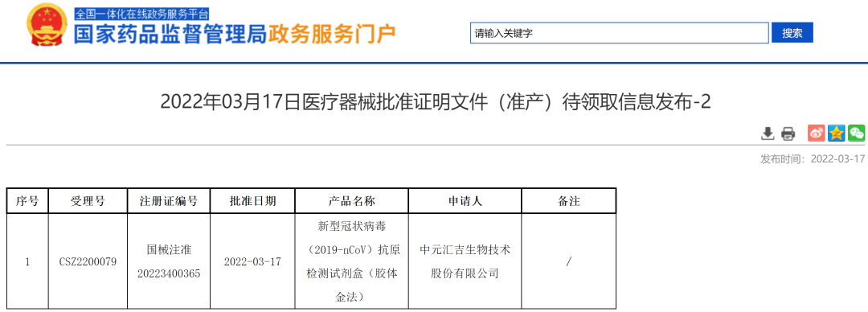Viewport: 868px width, 312px height.
Task: Select applicant 中元汇吉生物技术股份有限公司
Action: 465,261
